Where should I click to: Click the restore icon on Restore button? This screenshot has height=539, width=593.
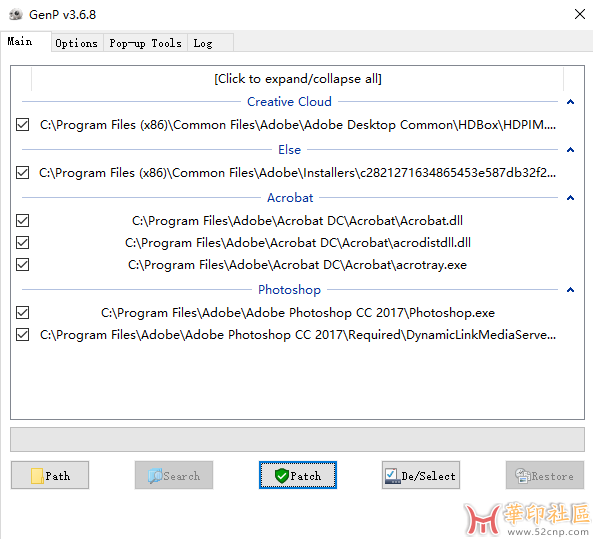pyautogui.click(x=523, y=476)
